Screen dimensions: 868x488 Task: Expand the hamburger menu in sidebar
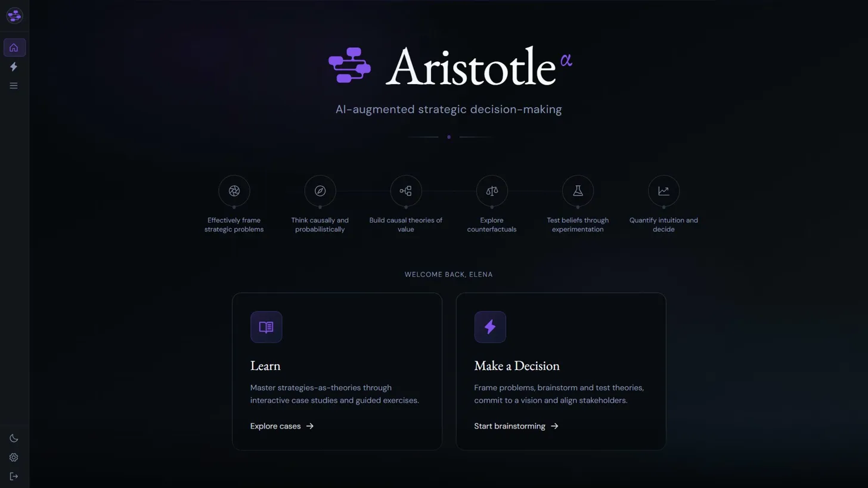pyautogui.click(x=14, y=86)
